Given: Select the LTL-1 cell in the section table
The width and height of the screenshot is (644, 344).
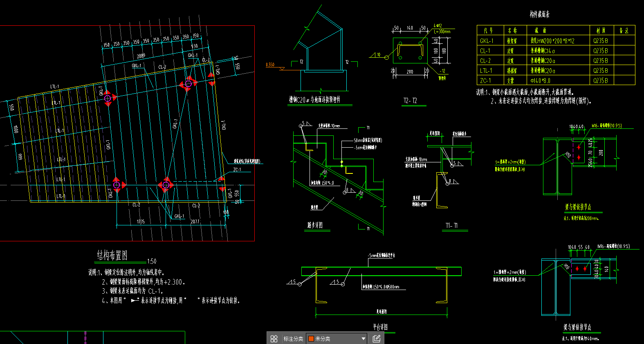Looking at the screenshot, I should [x=486, y=71].
